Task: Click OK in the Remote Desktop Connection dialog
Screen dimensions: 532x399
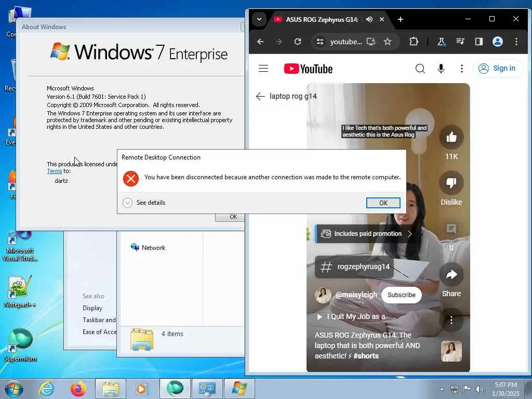Action: [x=383, y=203]
